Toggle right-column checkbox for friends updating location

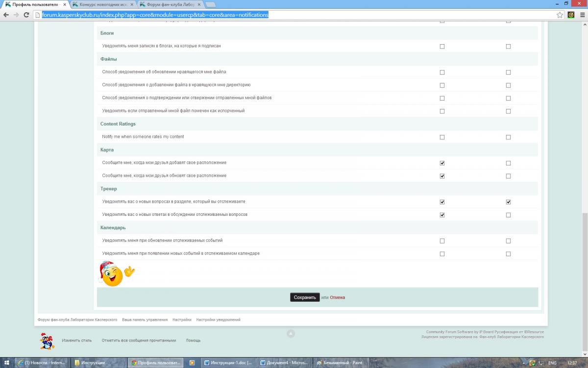coord(508,176)
